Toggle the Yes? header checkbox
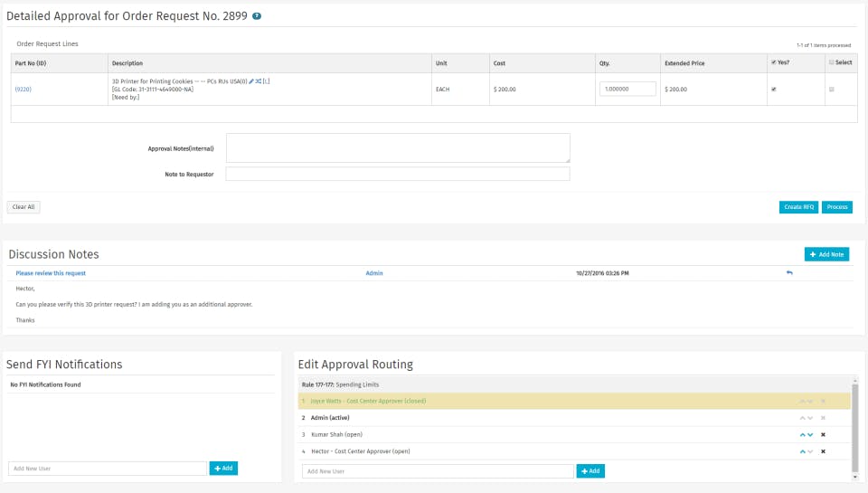The width and height of the screenshot is (868, 493). [x=772, y=62]
